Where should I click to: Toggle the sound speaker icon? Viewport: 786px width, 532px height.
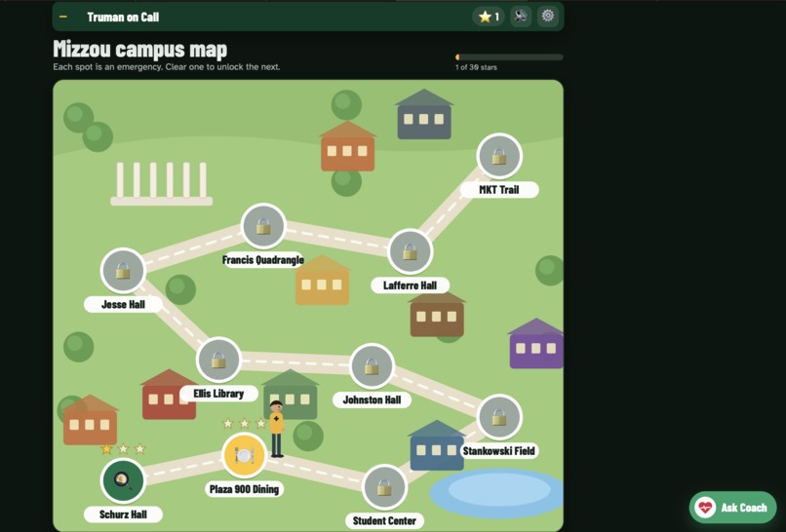(521, 17)
